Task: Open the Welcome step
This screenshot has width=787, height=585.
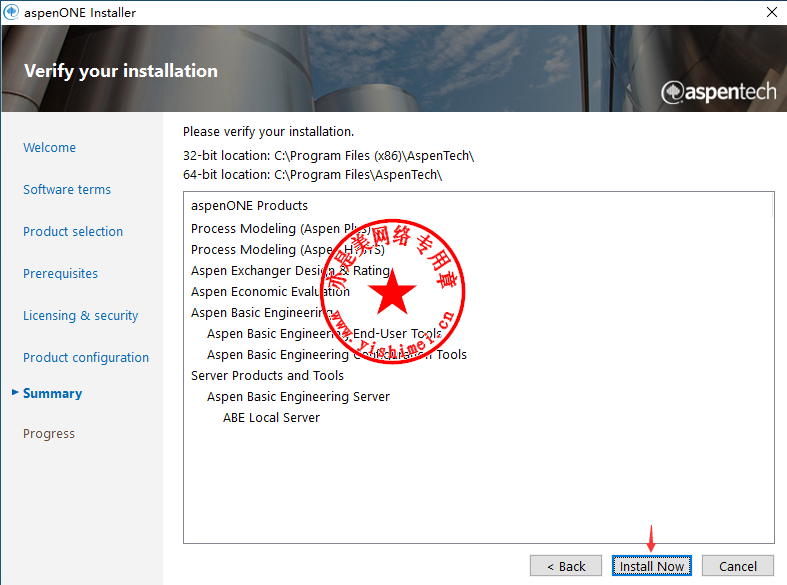Action: pyautogui.click(x=49, y=148)
